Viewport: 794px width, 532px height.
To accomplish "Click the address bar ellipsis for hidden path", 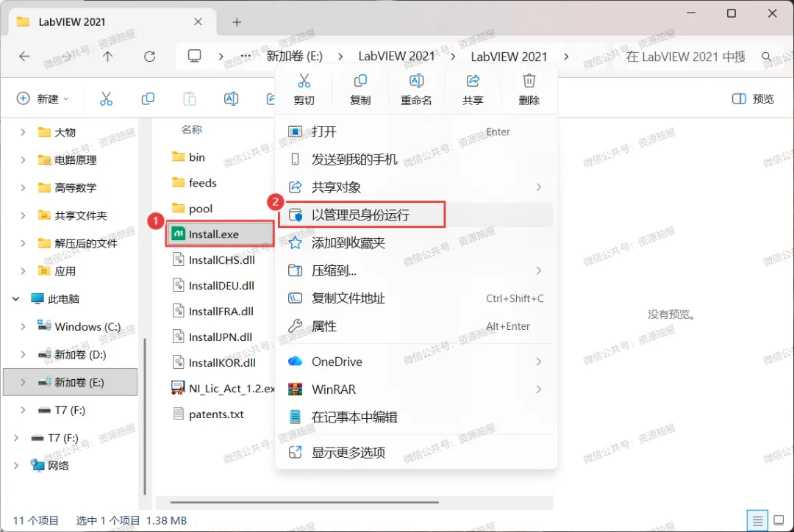I will tap(246, 56).
